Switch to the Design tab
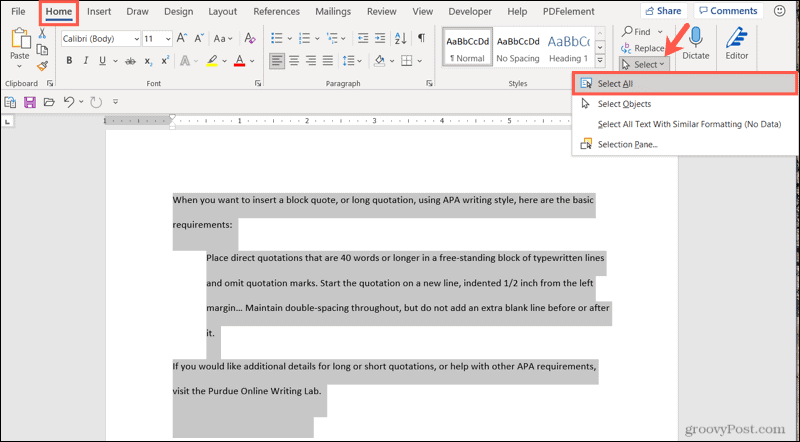 click(x=179, y=11)
